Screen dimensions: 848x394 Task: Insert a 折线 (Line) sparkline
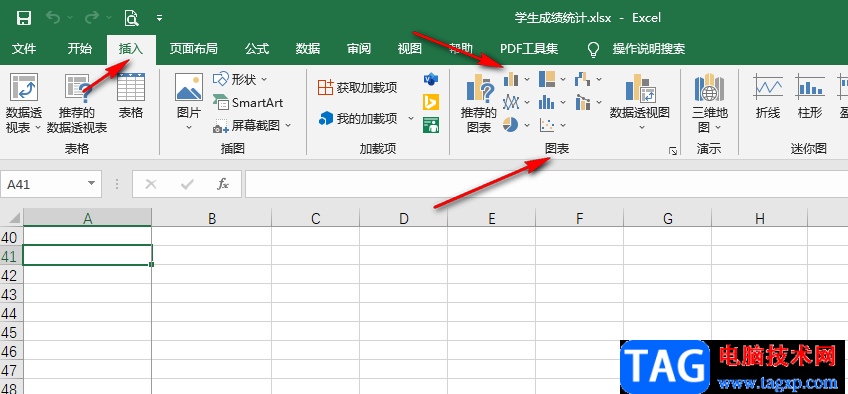point(767,97)
